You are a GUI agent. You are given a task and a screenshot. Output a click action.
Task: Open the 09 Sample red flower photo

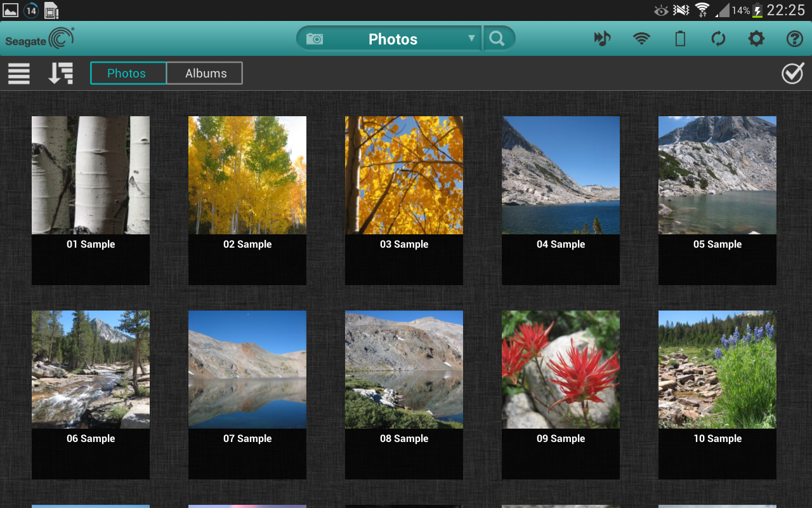point(561,370)
